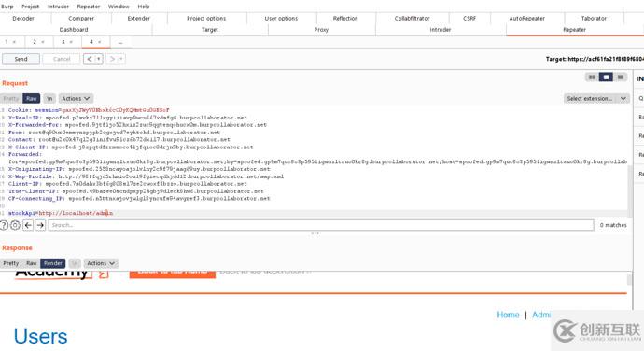
Task: Open the Intruder menu in menu bar
Action: click(58, 7)
